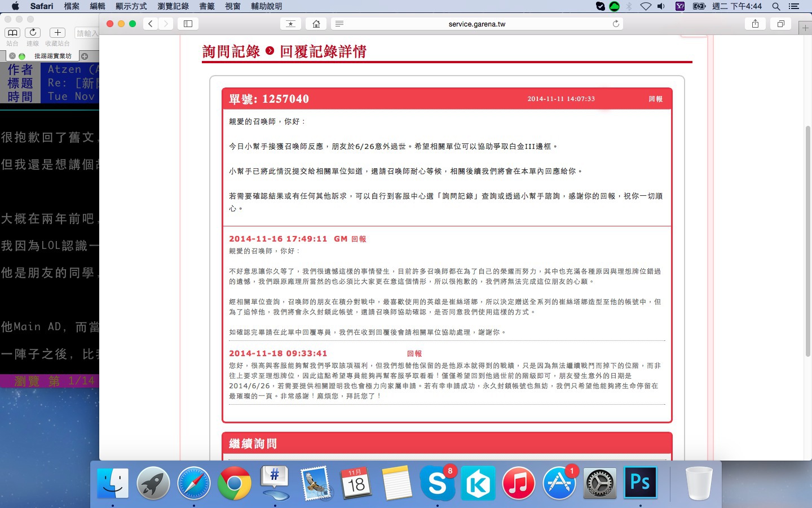Image resolution: width=812 pixels, height=508 pixels.
Task: Click 回報 link in ticket 1257040 header
Action: click(x=655, y=99)
